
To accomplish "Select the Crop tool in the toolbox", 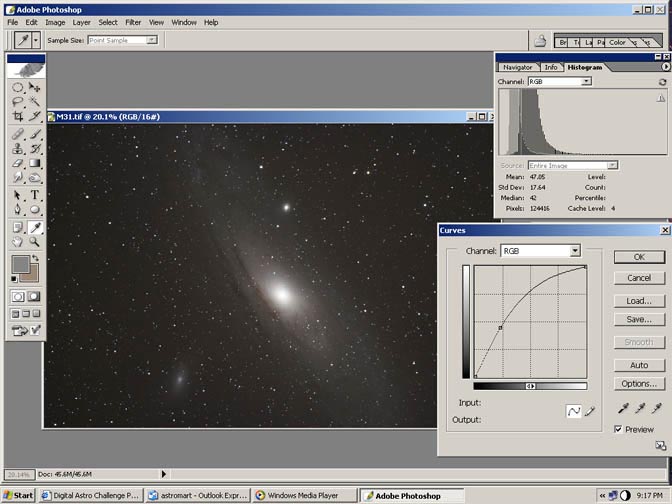I will coord(18,116).
